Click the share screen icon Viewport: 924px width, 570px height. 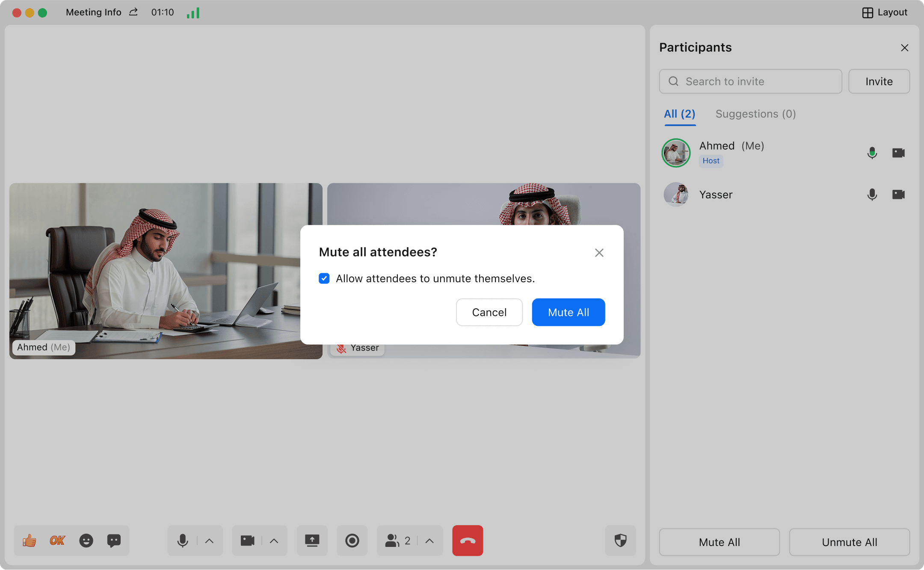(312, 541)
